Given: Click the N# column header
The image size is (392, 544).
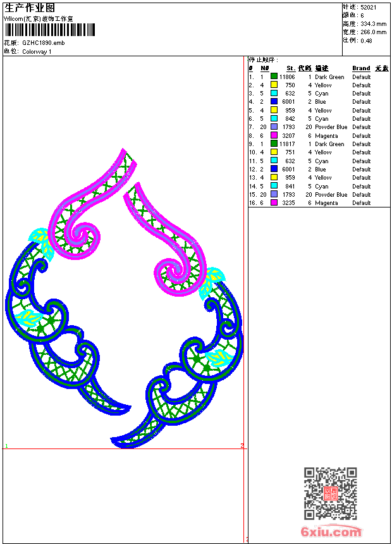Looking at the screenshot, I should (x=265, y=68).
